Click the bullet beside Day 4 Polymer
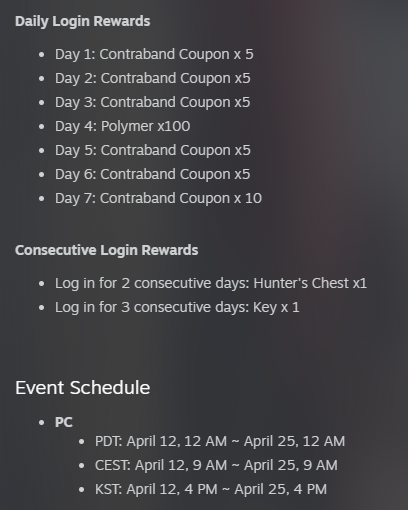408x510 pixels. coord(41,127)
